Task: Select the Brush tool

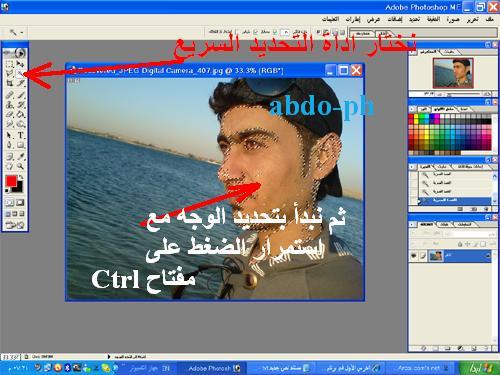Action: (20, 95)
